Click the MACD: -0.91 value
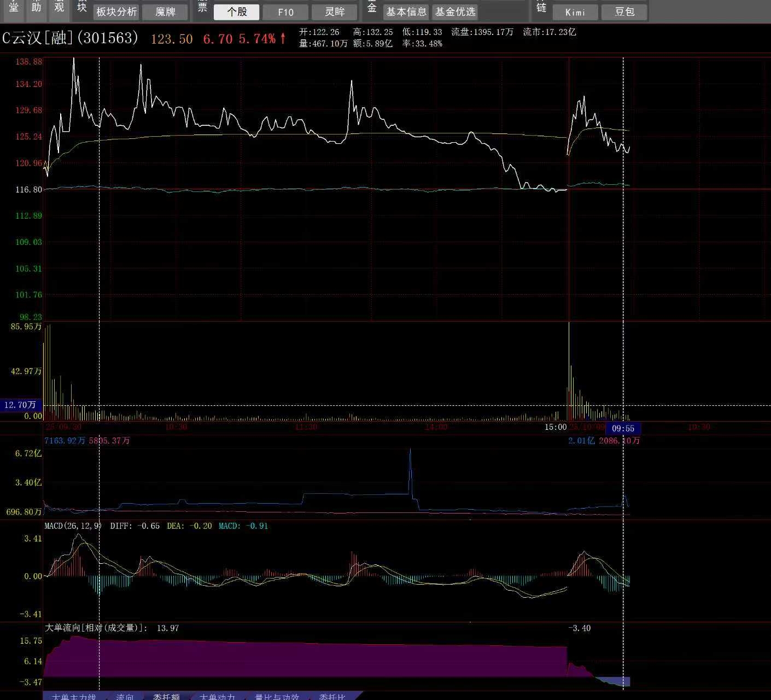The width and height of the screenshot is (771, 700). tap(243, 526)
